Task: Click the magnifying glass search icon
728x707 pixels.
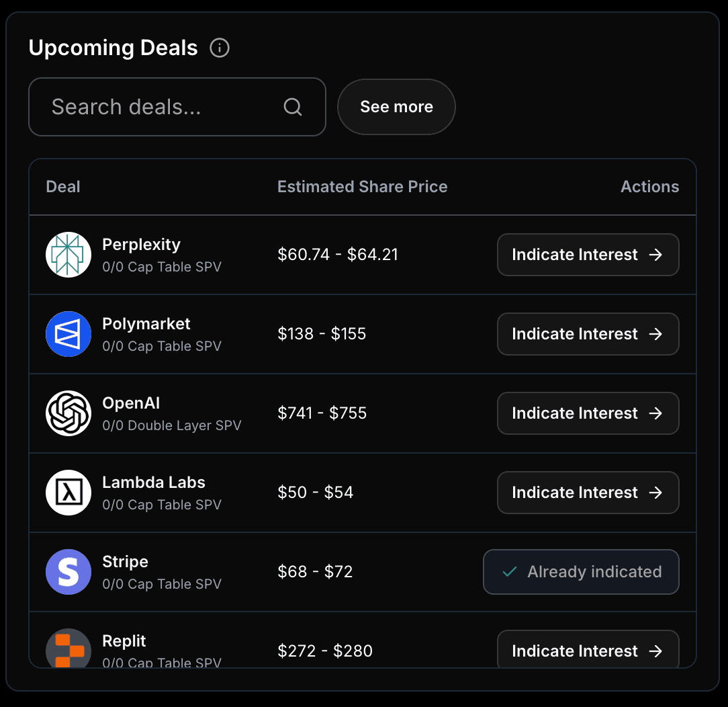Action: [293, 107]
